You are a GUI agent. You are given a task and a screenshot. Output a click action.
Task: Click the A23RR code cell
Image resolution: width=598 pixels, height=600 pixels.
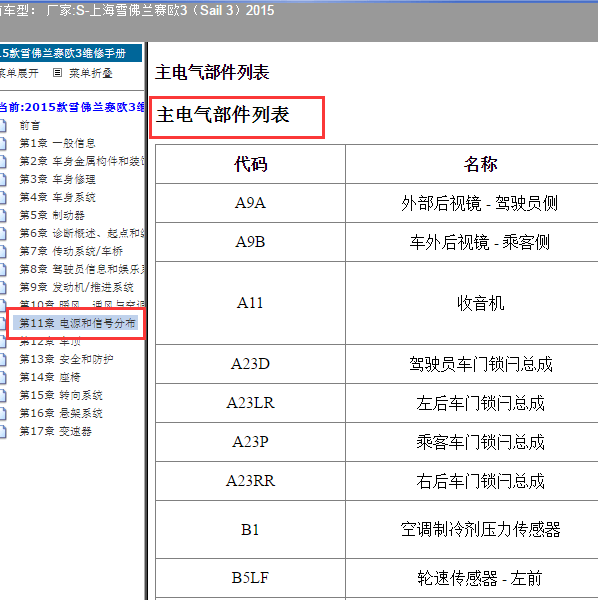click(251, 481)
